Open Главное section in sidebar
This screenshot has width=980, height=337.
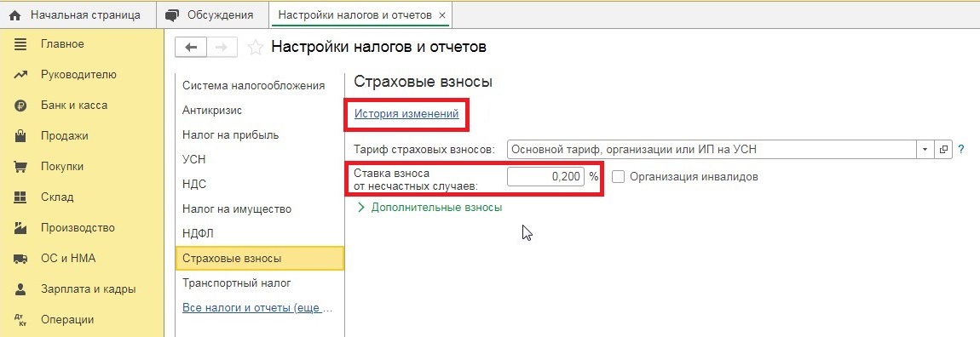[x=62, y=44]
